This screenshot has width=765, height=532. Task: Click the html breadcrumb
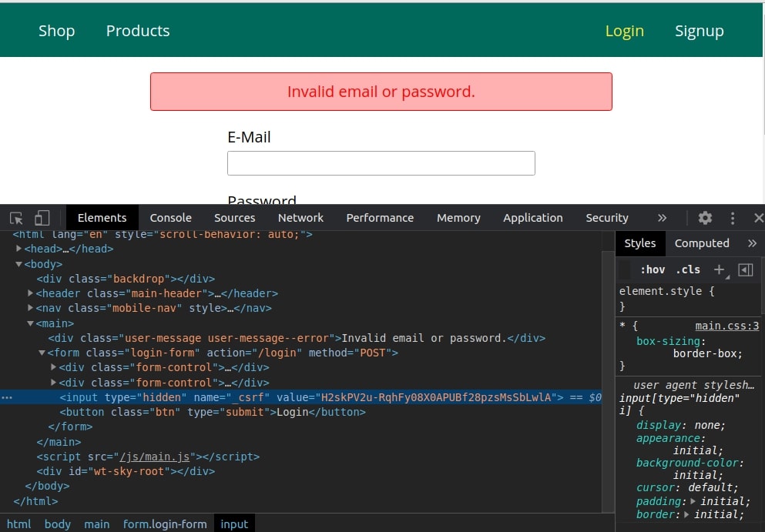pyautogui.click(x=19, y=524)
